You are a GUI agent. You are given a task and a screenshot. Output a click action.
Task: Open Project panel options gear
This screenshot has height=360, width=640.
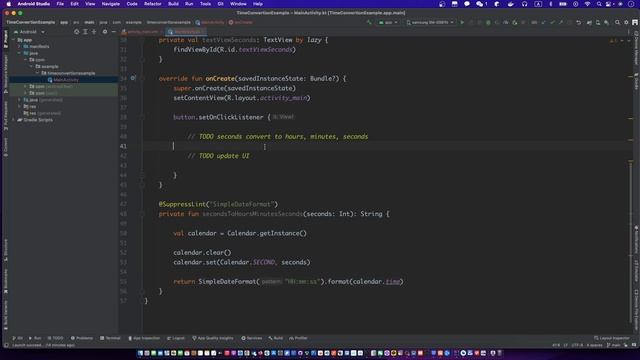[105, 31]
